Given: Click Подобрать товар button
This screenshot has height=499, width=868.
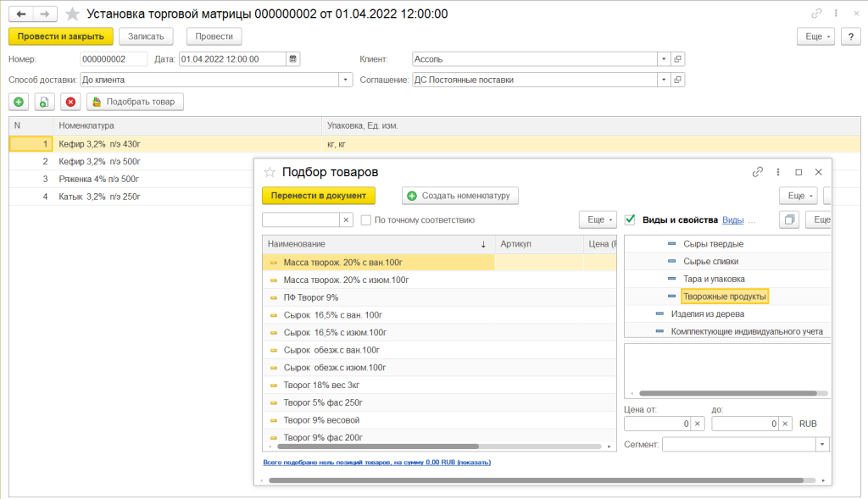Looking at the screenshot, I should [x=135, y=102].
